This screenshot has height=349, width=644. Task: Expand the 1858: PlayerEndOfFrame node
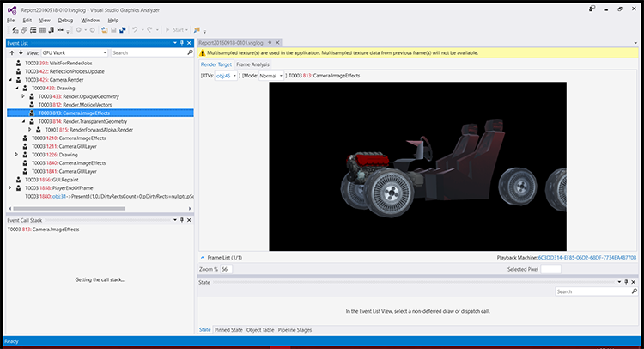[10, 188]
